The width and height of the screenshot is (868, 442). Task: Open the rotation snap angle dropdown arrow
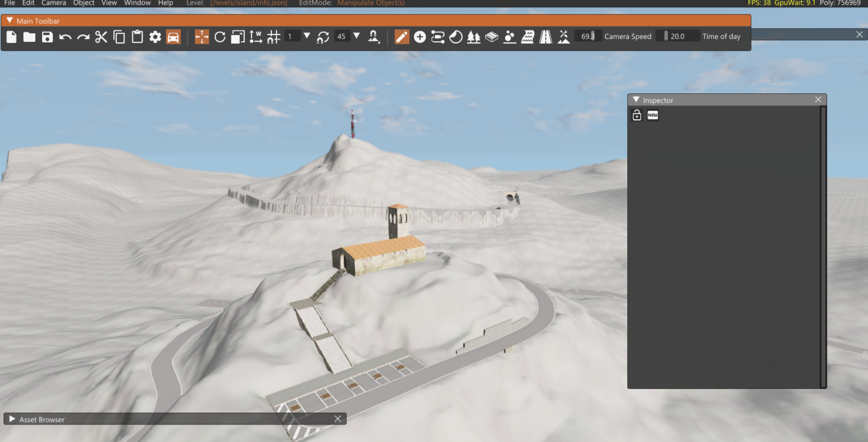coord(357,36)
